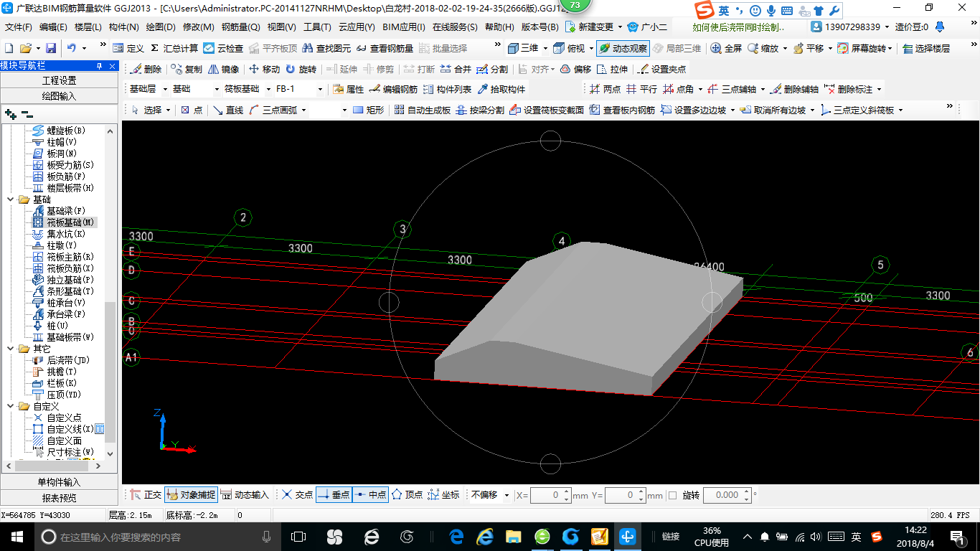
Task: Click 编辑钢筋 edit rebar tool
Action: click(x=393, y=90)
